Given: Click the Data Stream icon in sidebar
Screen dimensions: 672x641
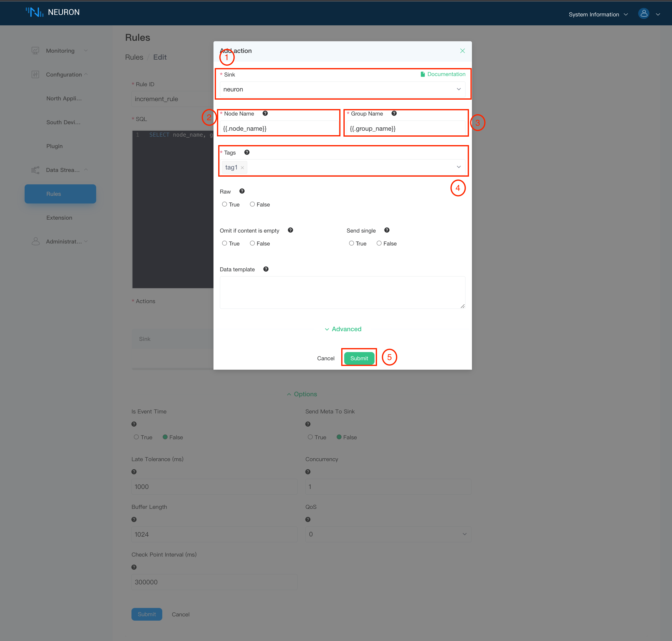Looking at the screenshot, I should click(x=35, y=170).
